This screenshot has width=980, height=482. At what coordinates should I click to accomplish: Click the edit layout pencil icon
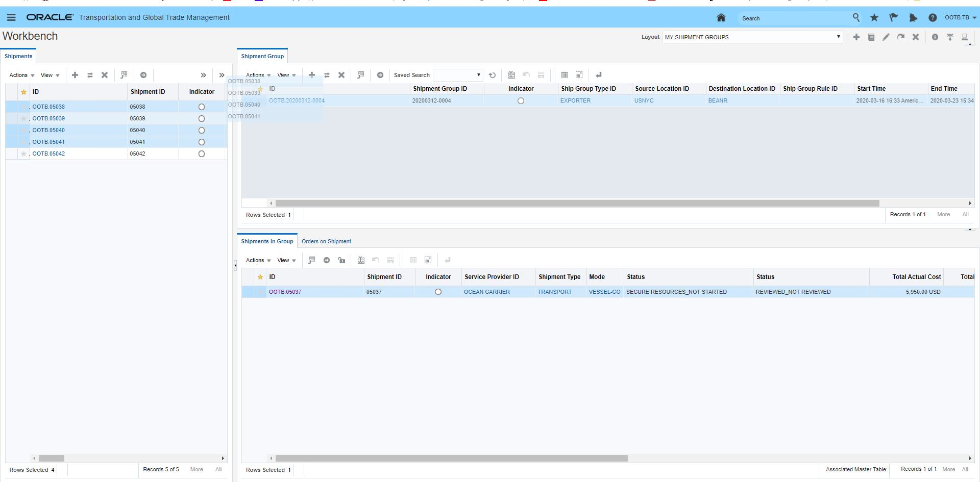pos(886,37)
